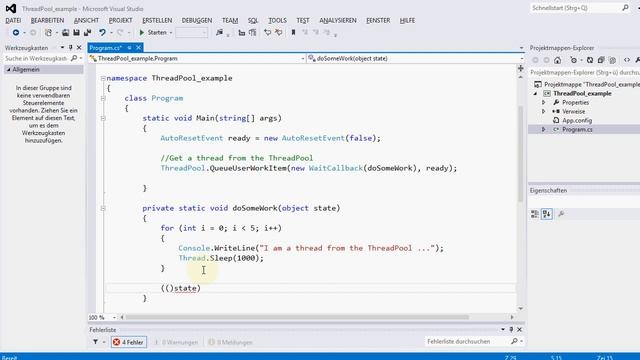Screen dimensions: 640x360
Task: Select App.config in the solution tree
Action: pos(577,120)
